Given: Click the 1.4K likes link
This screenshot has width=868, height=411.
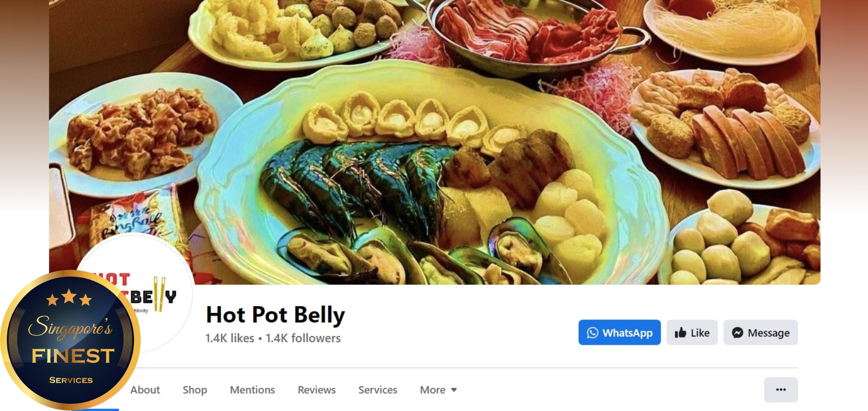Looking at the screenshot, I should (x=229, y=338).
